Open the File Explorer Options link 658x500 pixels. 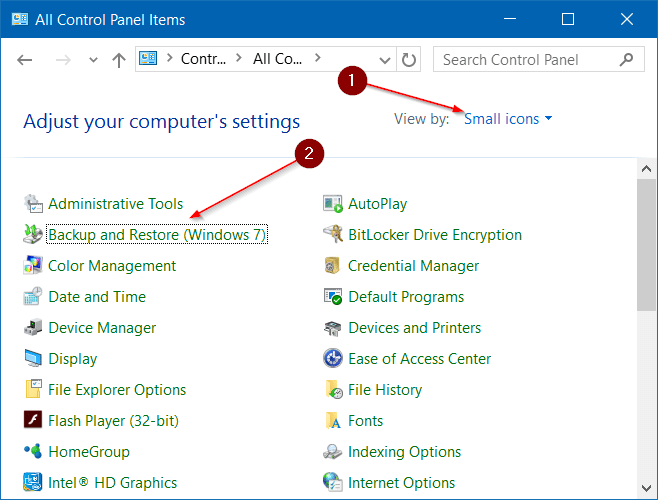[x=117, y=390]
